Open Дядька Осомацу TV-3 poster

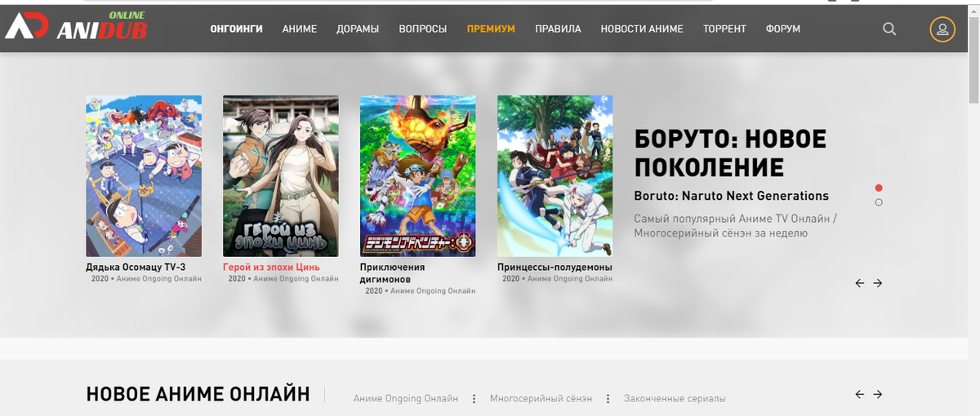pyautogui.click(x=144, y=176)
